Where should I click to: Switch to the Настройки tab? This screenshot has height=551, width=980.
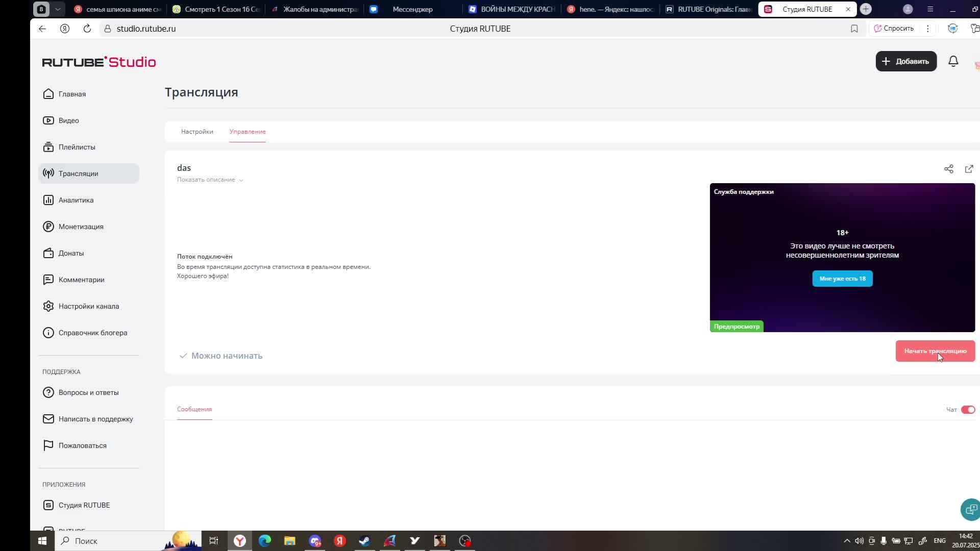coord(197,132)
